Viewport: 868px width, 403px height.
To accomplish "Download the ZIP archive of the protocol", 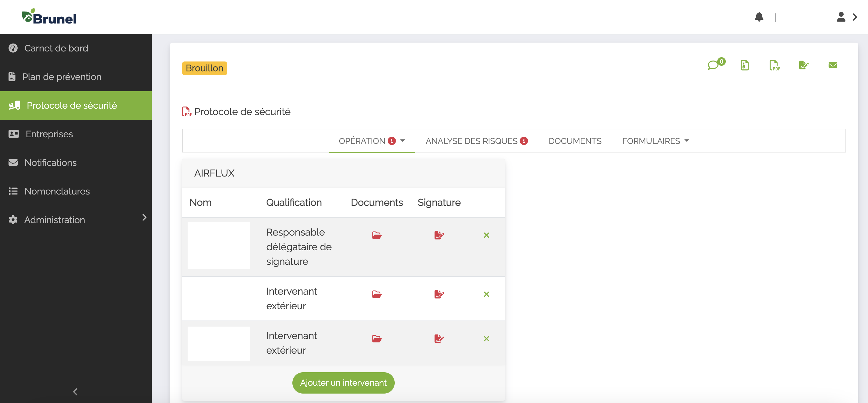I will (x=744, y=65).
